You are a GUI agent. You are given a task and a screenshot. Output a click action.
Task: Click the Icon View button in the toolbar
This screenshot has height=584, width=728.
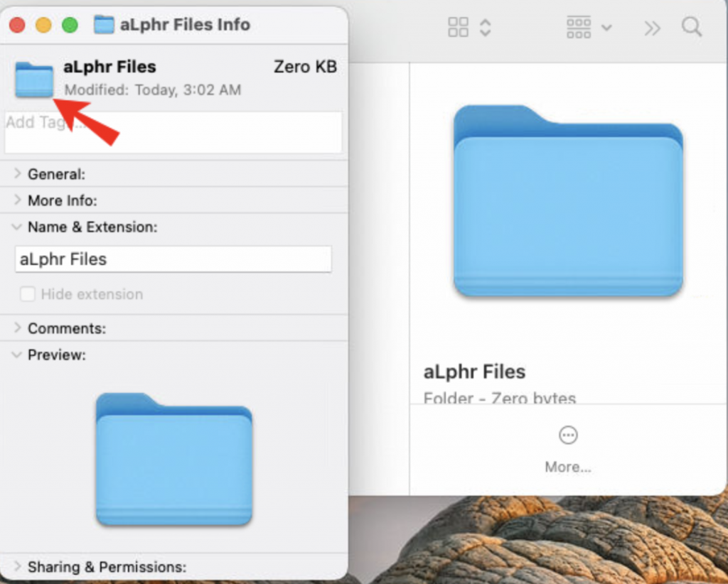click(x=459, y=26)
